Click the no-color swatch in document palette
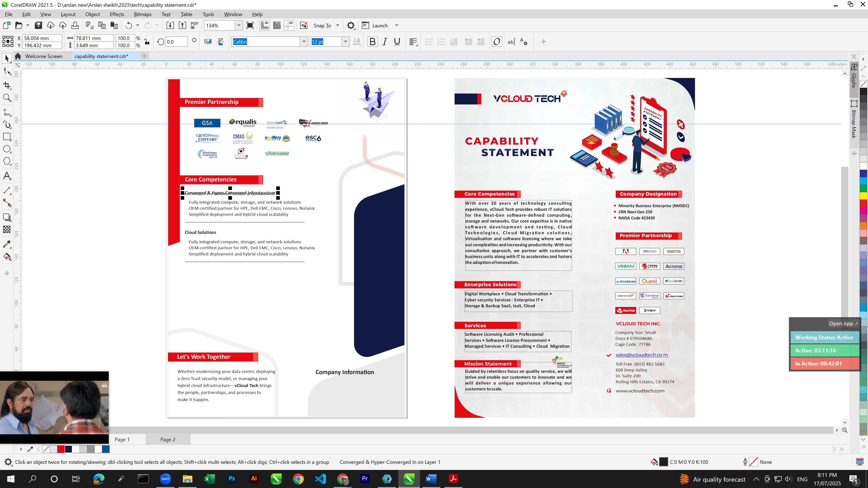This screenshot has width=868, height=488. [x=46, y=449]
